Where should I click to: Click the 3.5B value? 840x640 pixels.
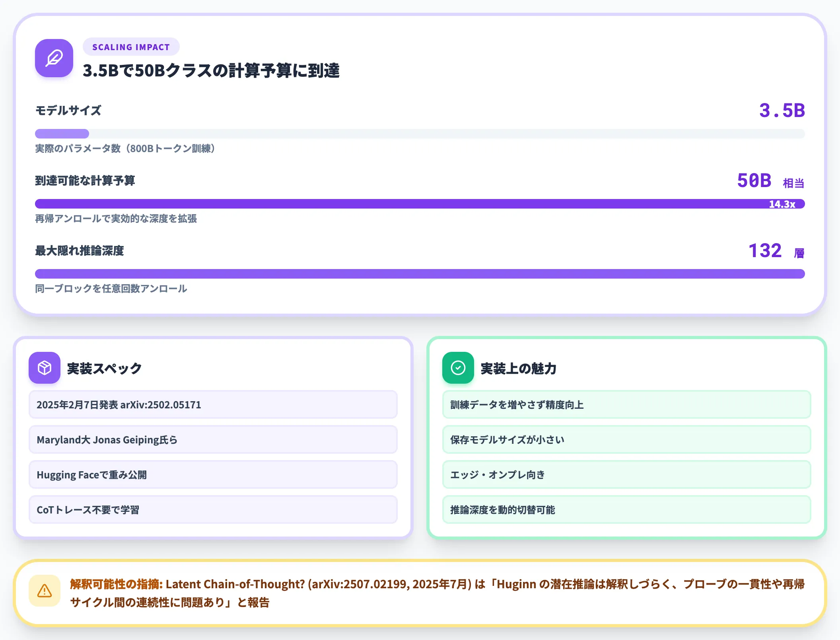pos(782,110)
